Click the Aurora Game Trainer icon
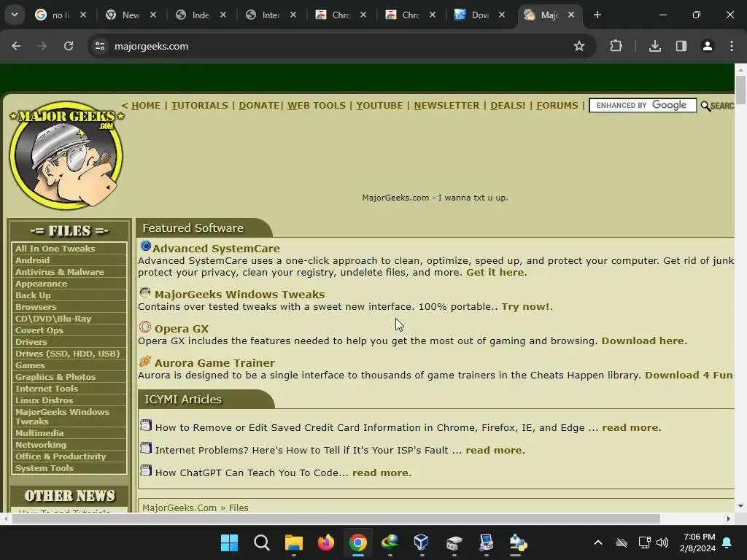Viewport: 747px width, 560px height. click(145, 361)
